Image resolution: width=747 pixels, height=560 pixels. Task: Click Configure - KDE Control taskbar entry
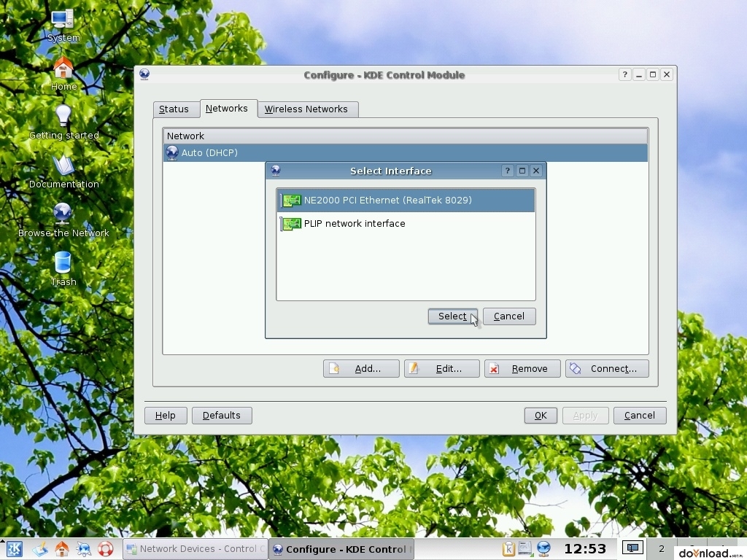pos(341,549)
